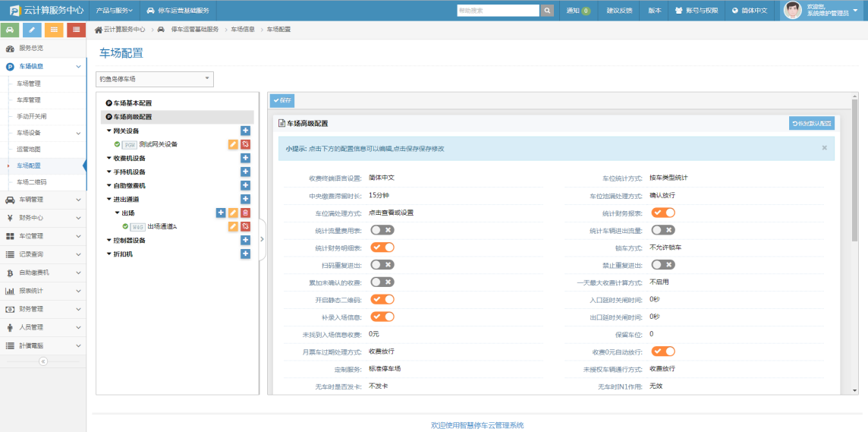868x432 pixels.
Task: Click the 云计算服务中心 logo
Action: pos(46,11)
